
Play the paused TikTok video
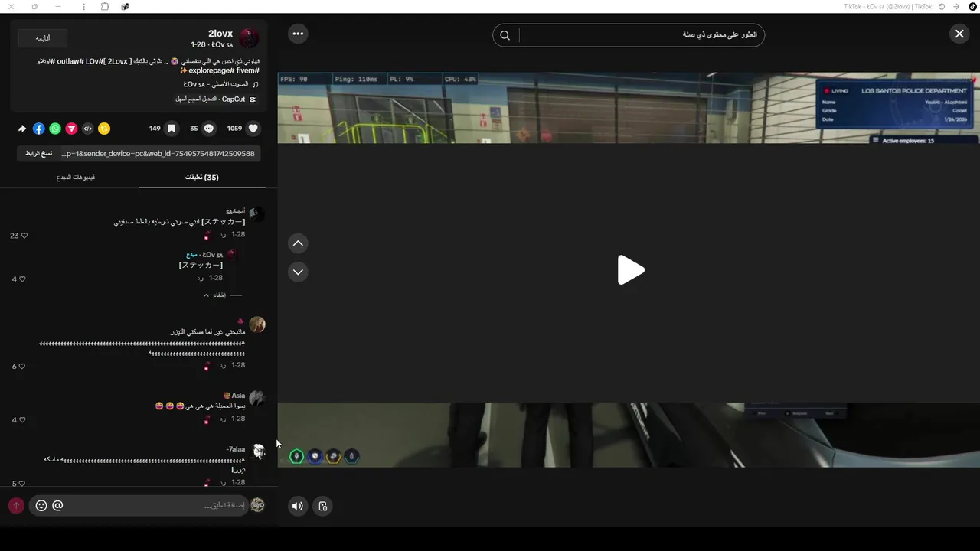pos(631,270)
